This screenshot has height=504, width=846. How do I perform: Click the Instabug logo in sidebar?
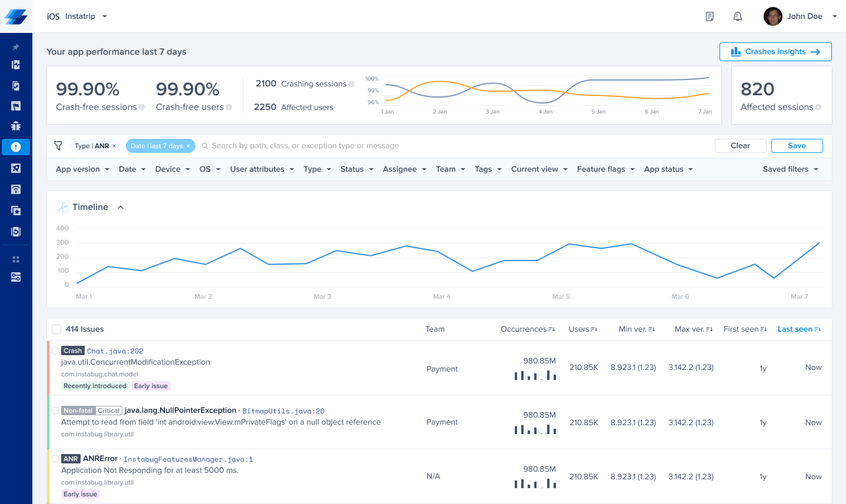pyautogui.click(x=16, y=16)
